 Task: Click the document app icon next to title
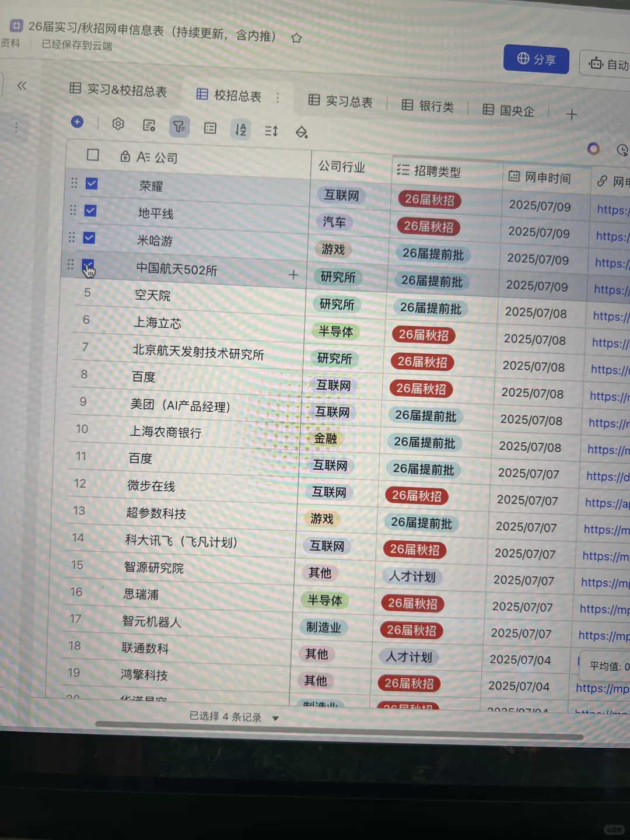click(16, 26)
